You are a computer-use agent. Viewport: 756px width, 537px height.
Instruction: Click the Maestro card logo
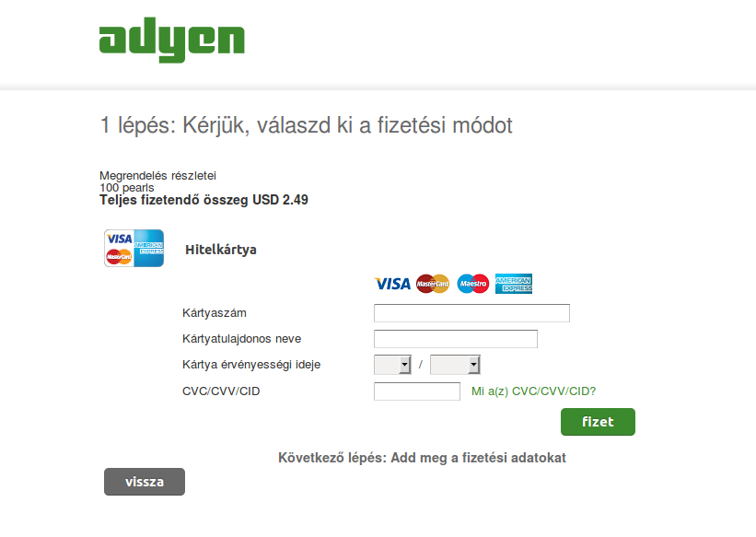(473, 284)
